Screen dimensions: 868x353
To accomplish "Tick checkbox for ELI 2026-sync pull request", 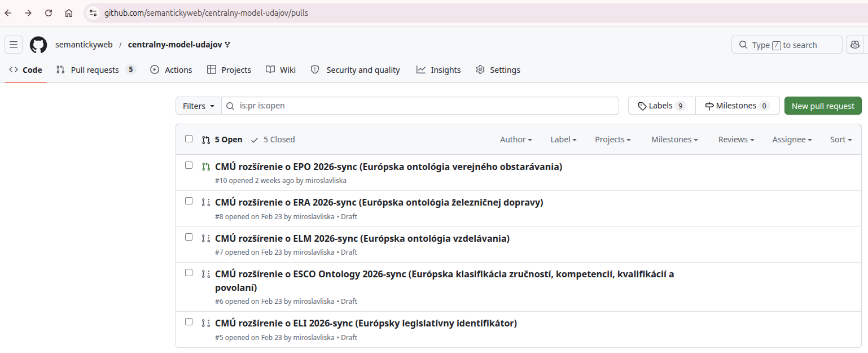I will click(x=189, y=322).
